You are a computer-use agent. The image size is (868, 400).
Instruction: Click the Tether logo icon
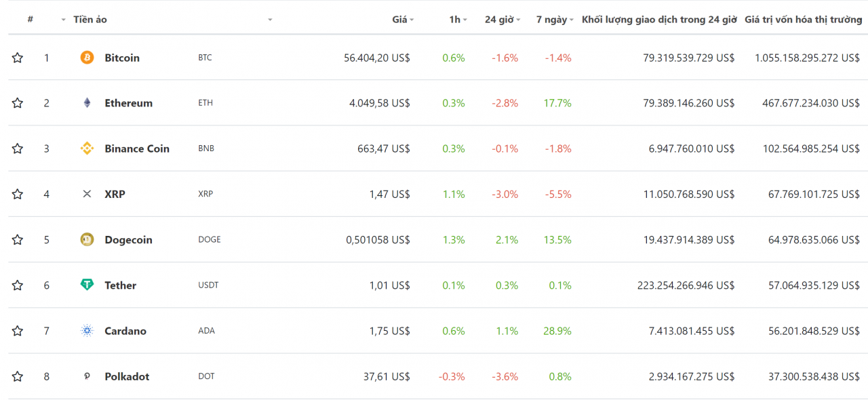[x=87, y=285]
